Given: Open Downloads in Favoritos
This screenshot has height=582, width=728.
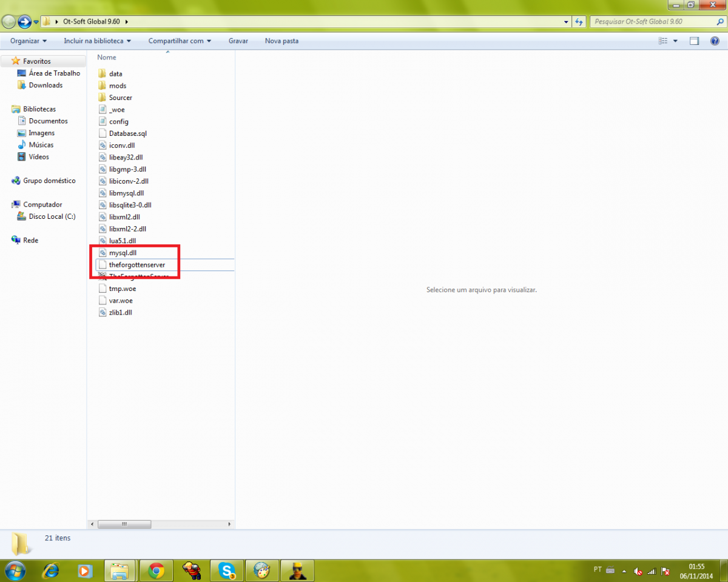Looking at the screenshot, I should click(45, 85).
